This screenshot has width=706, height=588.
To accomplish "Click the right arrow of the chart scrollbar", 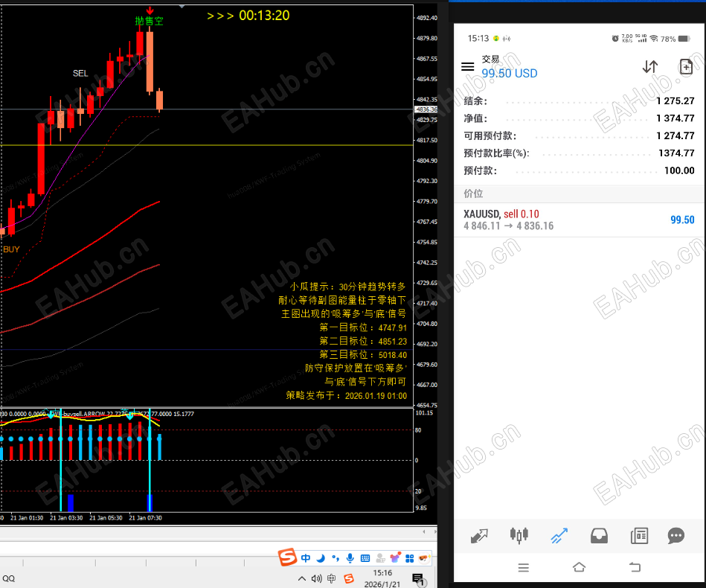I will (x=435, y=531).
